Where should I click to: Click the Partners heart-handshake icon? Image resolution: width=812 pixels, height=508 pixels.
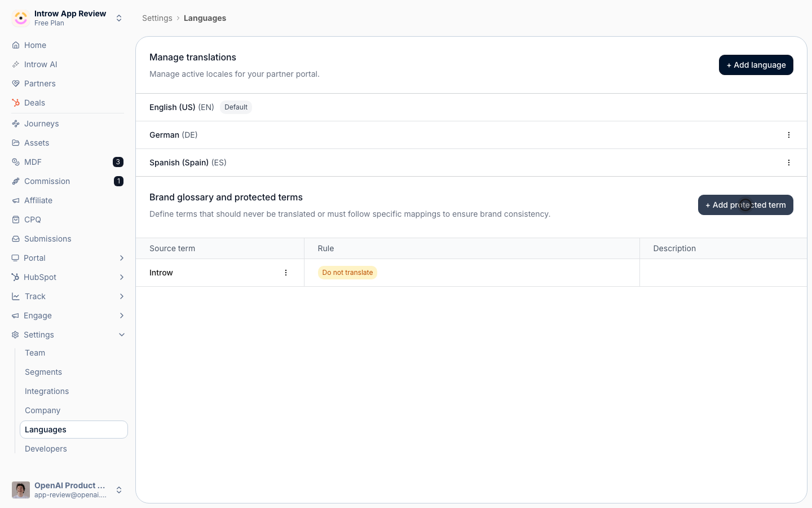pos(16,84)
